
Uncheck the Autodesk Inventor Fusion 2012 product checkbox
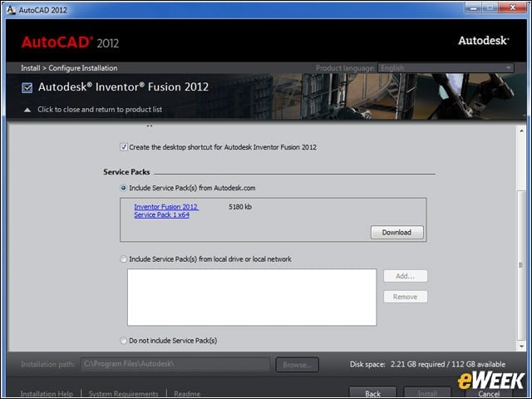click(27, 87)
